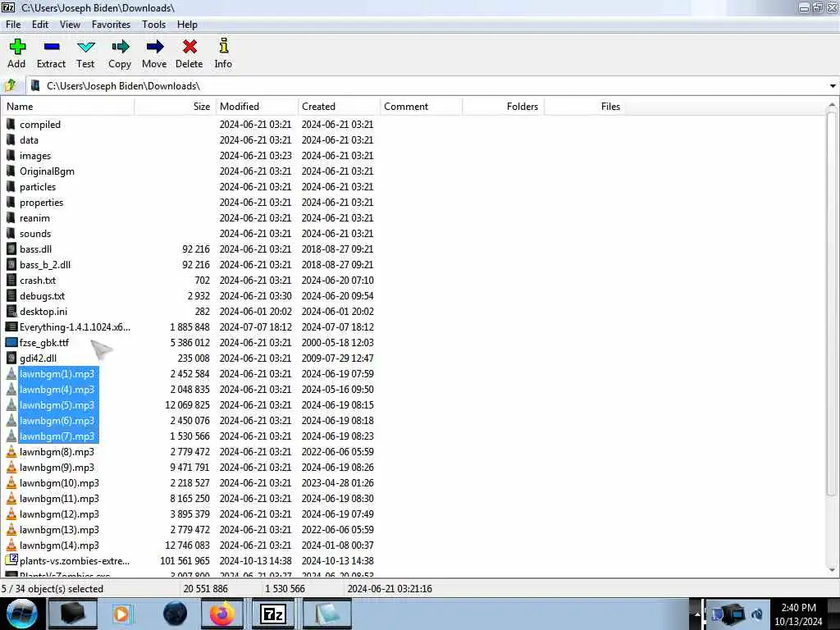The height and width of the screenshot is (630, 840).
Task: Open the Favorites menu
Action: click(111, 25)
